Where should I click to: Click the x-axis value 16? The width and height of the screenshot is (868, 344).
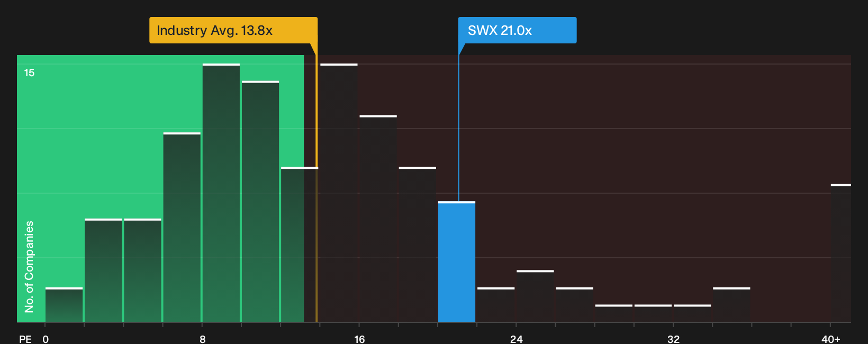click(359, 339)
